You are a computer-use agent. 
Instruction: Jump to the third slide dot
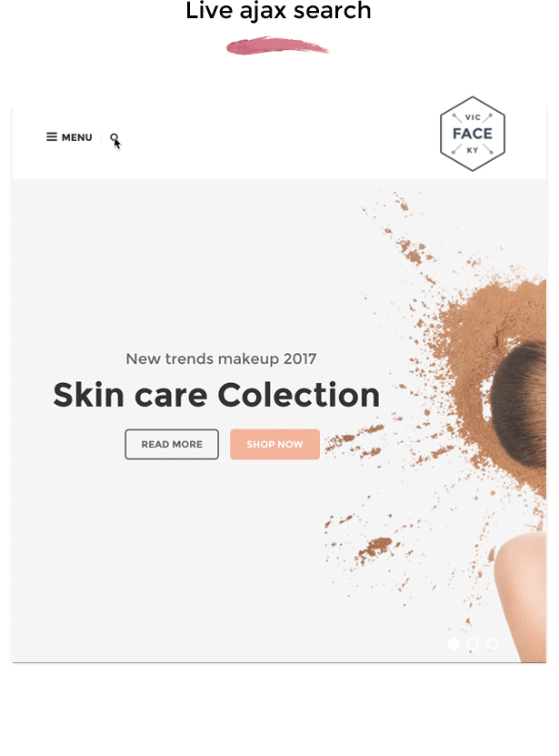tap(492, 644)
